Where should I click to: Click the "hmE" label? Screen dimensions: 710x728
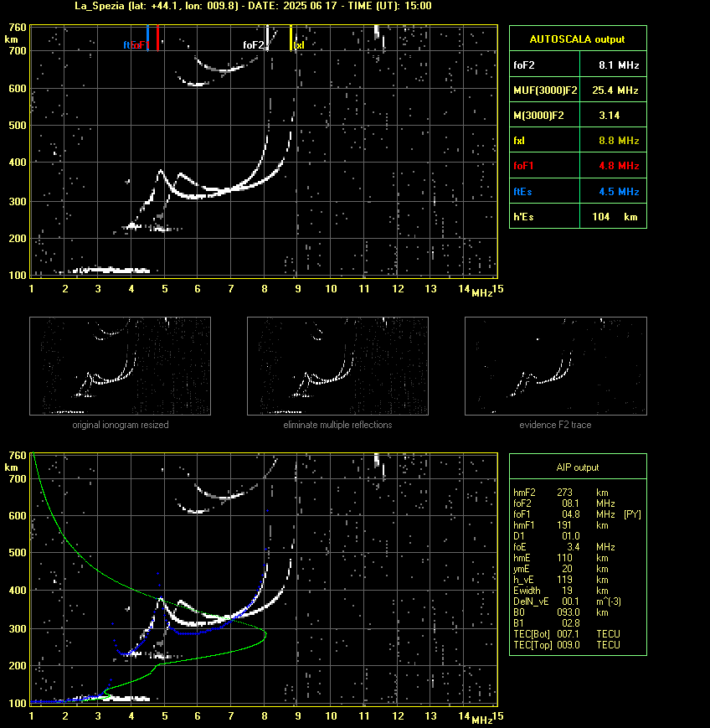pos(522,558)
